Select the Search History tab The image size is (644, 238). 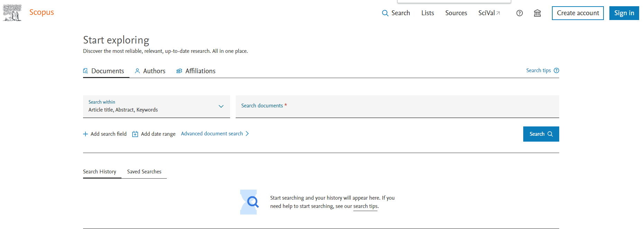pos(100,172)
